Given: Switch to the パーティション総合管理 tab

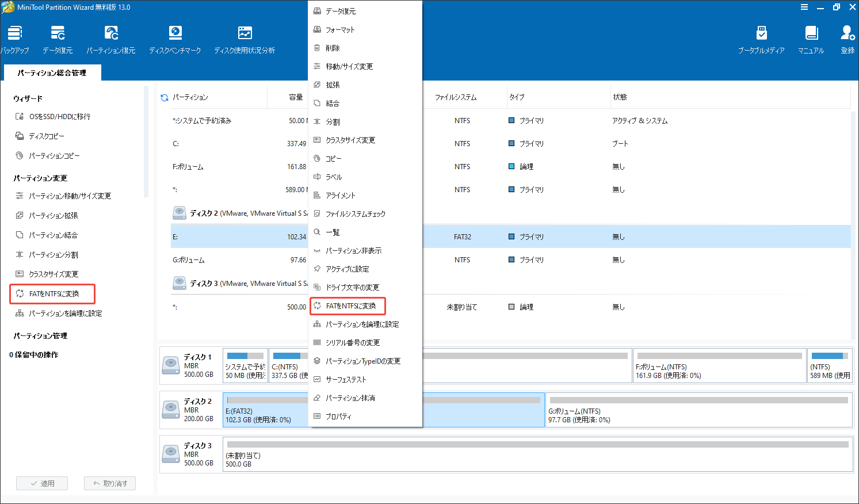Looking at the screenshot, I should point(52,72).
